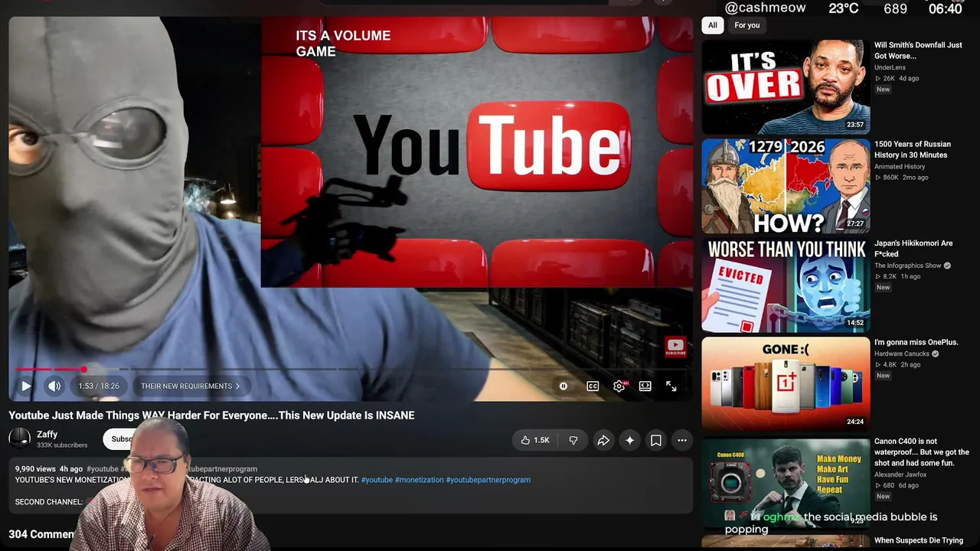Open the Alexander Jawfox channel name
This screenshot has height=551, width=980.
tap(902, 474)
